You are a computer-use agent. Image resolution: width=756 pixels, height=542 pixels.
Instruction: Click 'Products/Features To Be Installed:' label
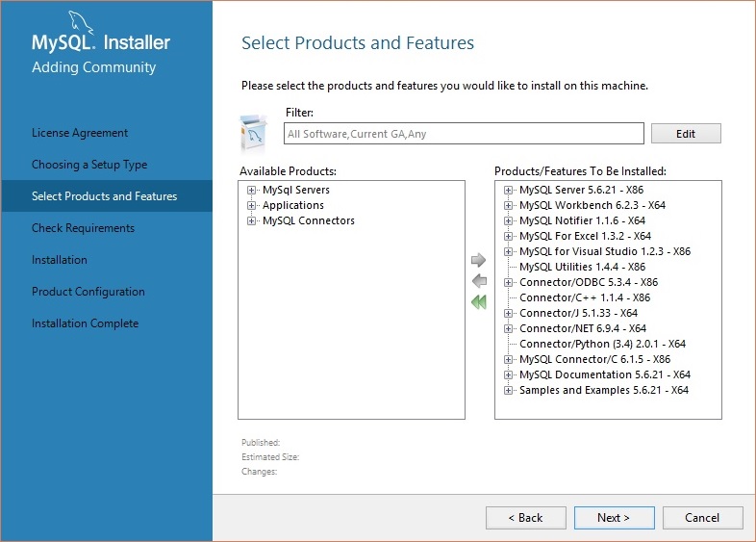point(581,171)
